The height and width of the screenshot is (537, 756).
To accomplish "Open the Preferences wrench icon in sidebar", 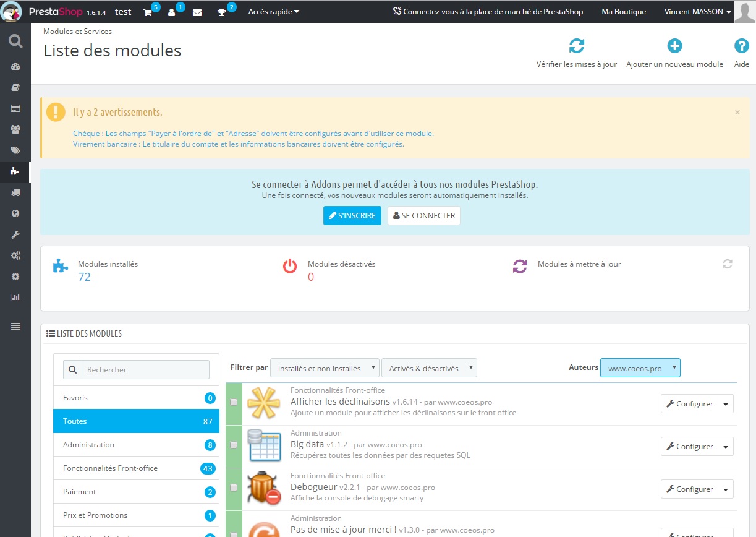I will point(15,234).
